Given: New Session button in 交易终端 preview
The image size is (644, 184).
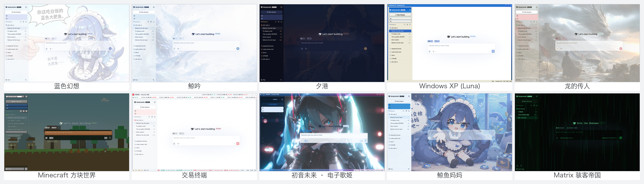Looking at the screenshot, I should tap(145, 107).
